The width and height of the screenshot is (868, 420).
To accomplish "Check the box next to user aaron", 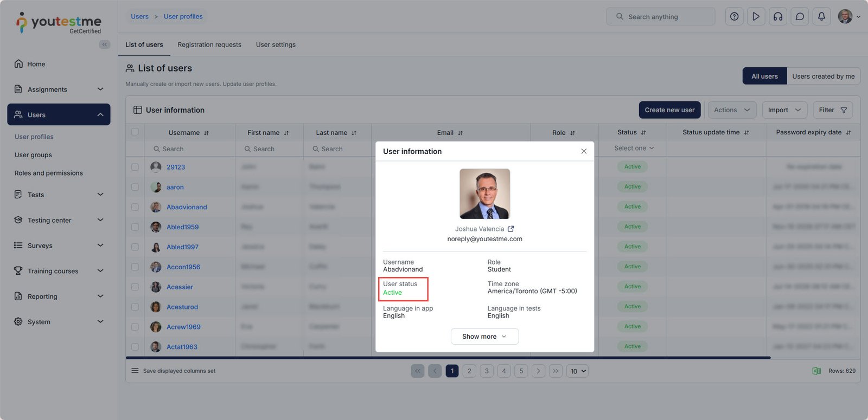I will (135, 187).
